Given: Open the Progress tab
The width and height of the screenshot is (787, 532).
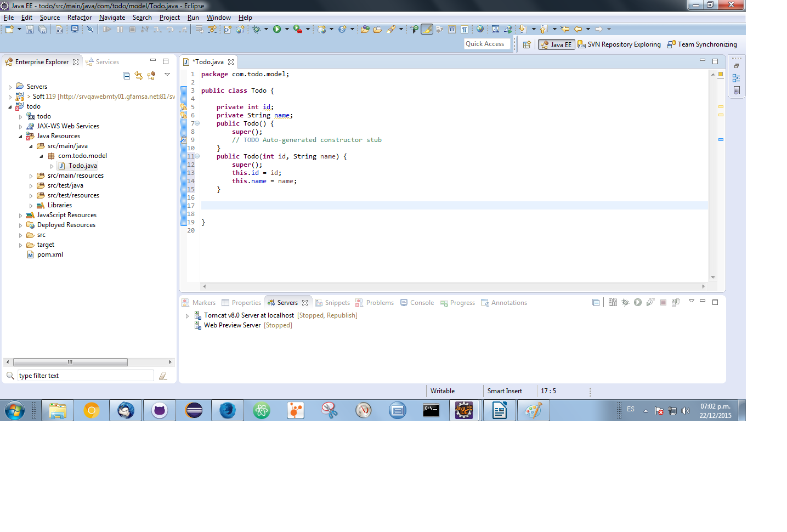Looking at the screenshot, I should pyautogui.click(x=457, y=303).
